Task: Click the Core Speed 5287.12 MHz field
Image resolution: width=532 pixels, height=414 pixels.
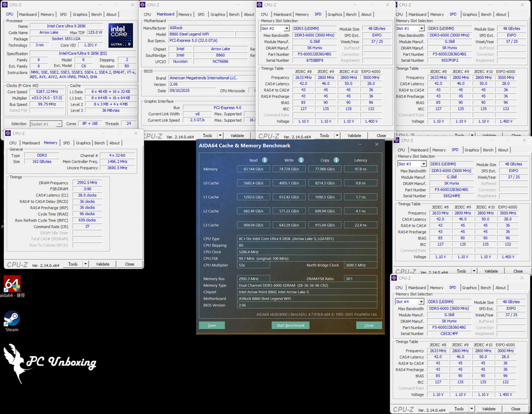Action: (x=47, y=92)
